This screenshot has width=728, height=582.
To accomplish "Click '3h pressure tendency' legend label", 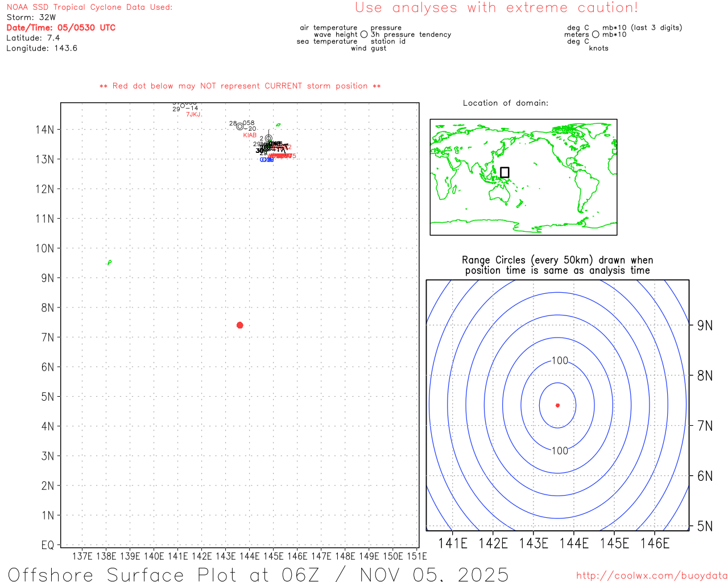I will tap(411, 35).
